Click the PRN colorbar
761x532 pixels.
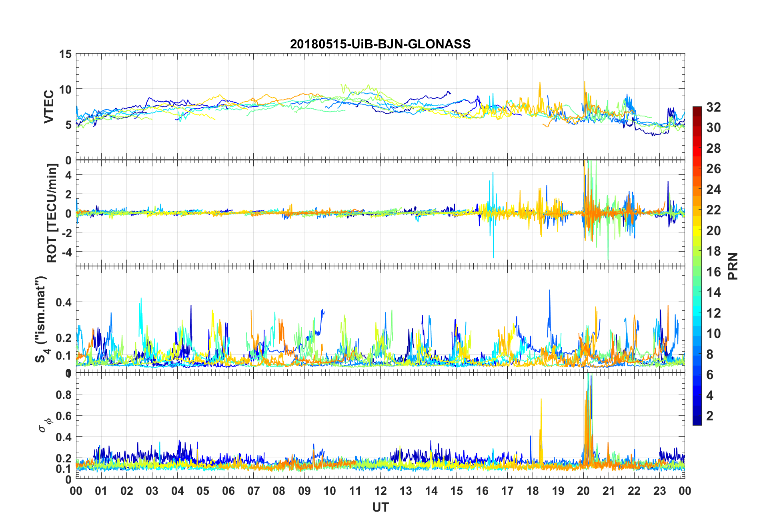(x=697, y=266)
